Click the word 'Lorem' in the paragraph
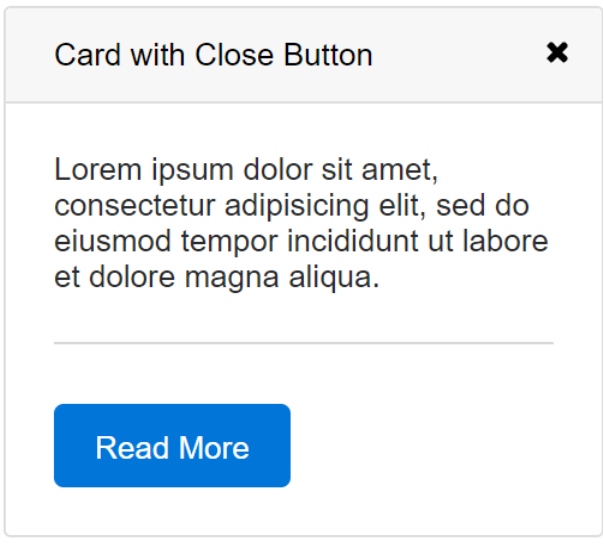Screen dimensions: 604x548 point(98,169)
